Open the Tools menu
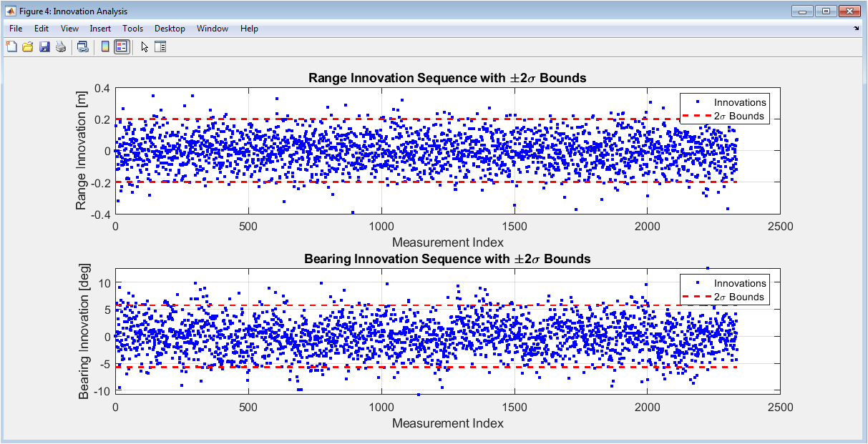 click(132, 29)
